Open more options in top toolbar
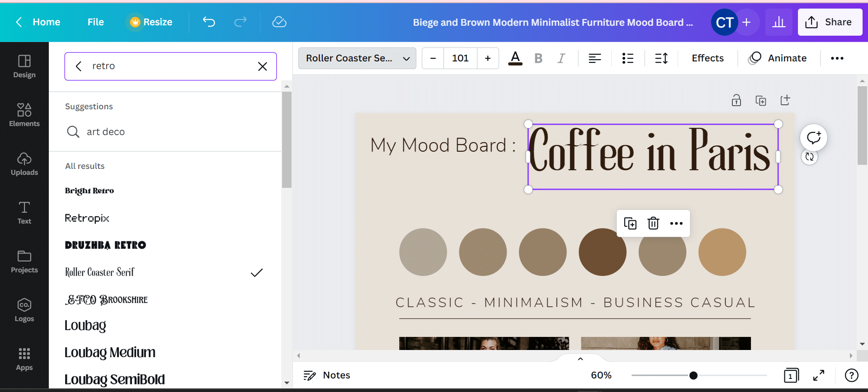868x392 pixels. 837,58
